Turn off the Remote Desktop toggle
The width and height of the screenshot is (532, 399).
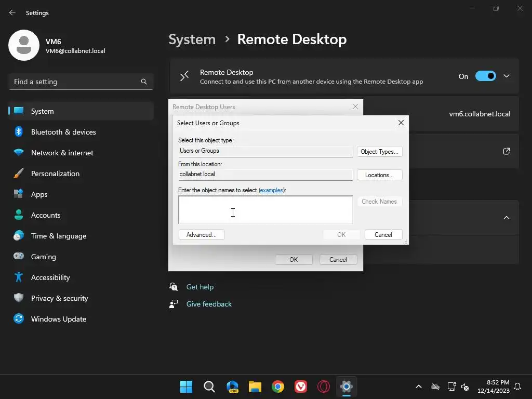[486, 76]
